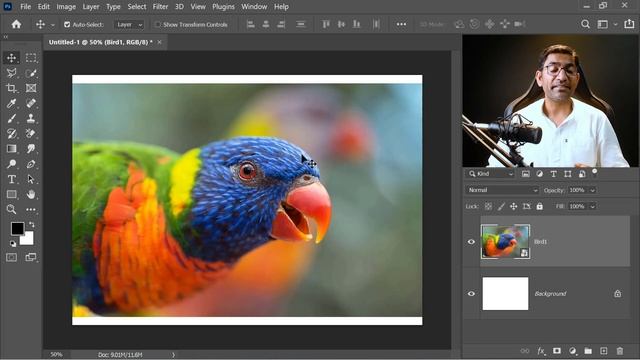Create a new layer

click(x=604, y=351)
